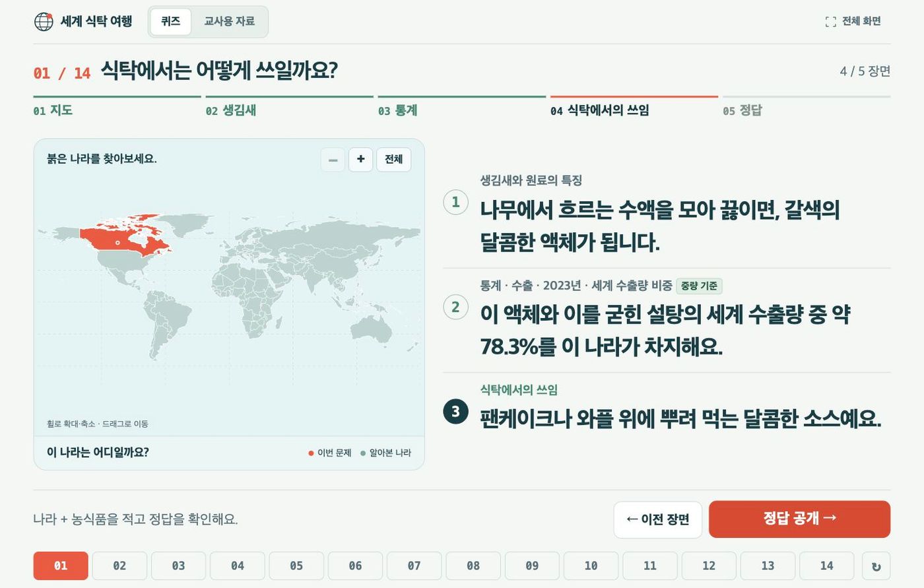Click the green 알아본 나라 legend dot
Image resolution: width=924 pixels, height=588 pixels.
363,453
